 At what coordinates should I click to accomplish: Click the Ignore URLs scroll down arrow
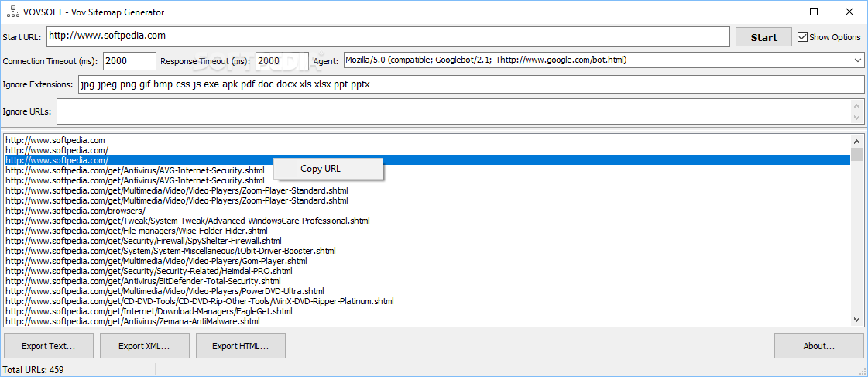tap(857, 118)
